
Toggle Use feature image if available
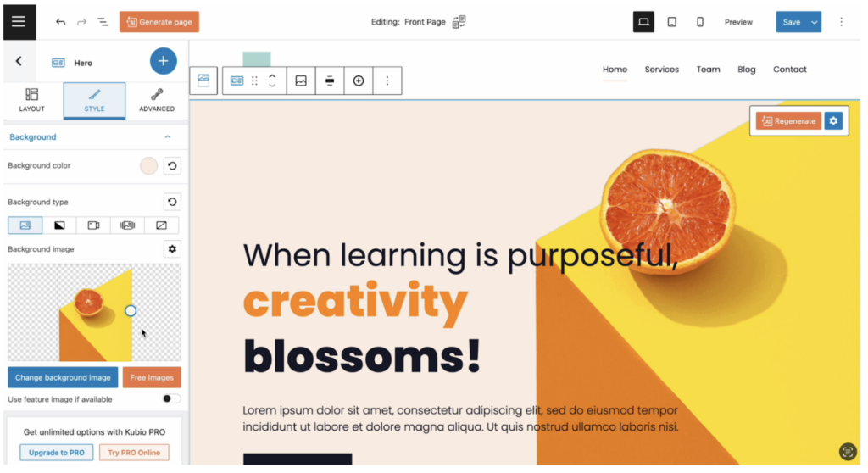171,399
